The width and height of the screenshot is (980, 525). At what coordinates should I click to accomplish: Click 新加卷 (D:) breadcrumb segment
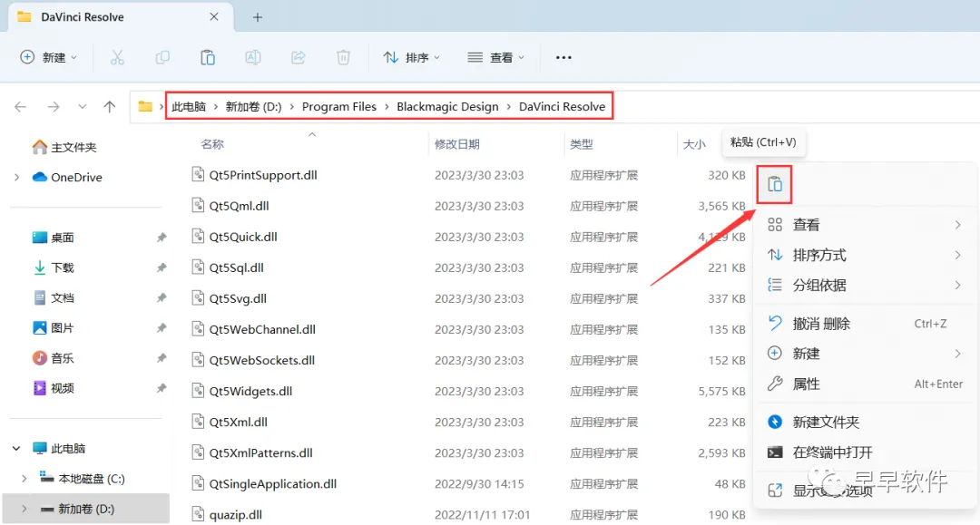[253, 107]
